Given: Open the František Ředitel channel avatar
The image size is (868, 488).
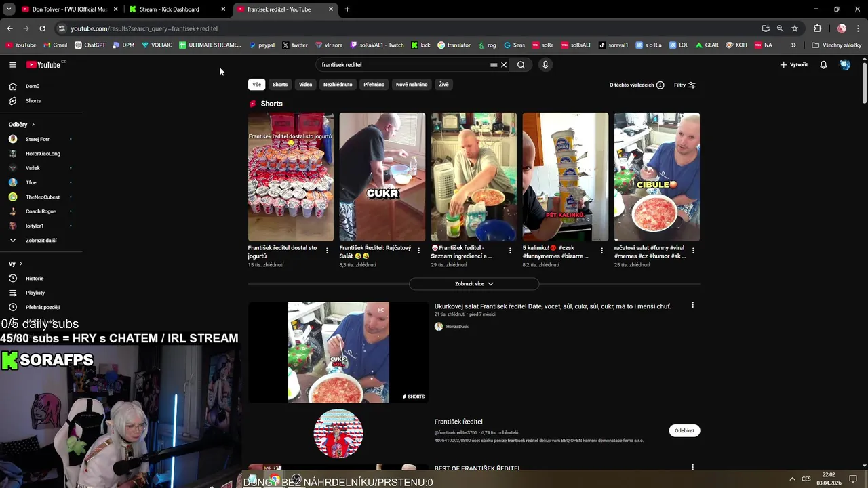Looking at the screenshot, I should click(338, 433).
